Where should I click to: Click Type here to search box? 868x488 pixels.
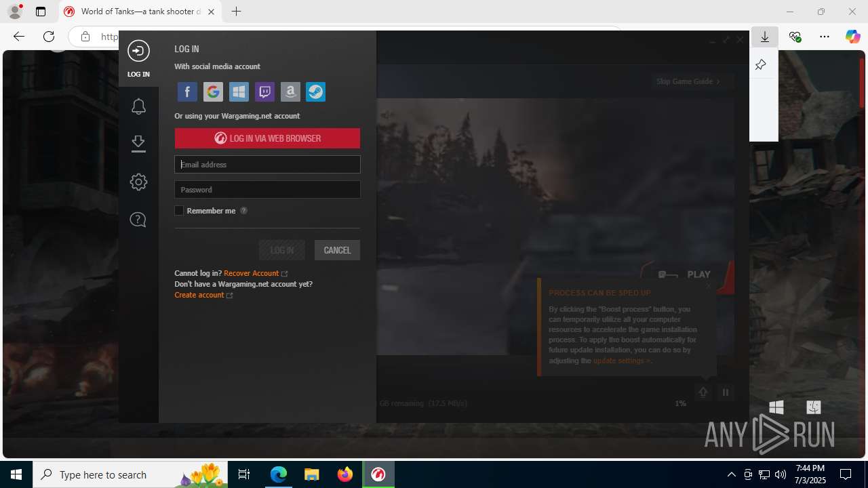[x=131, y=474]
